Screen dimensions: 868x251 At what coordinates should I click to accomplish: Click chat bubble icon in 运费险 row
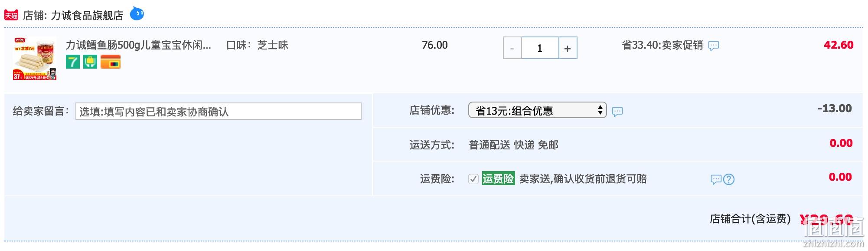pyautogui.click(x=716, y=179)
